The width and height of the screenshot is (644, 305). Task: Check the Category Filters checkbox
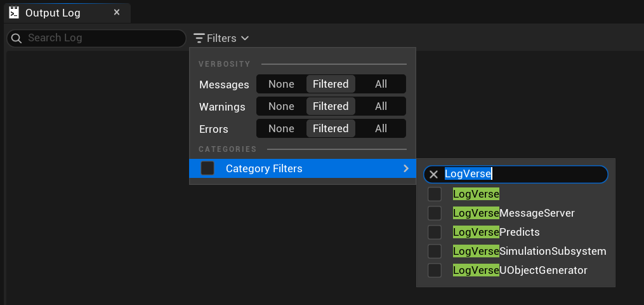[207, 168]
